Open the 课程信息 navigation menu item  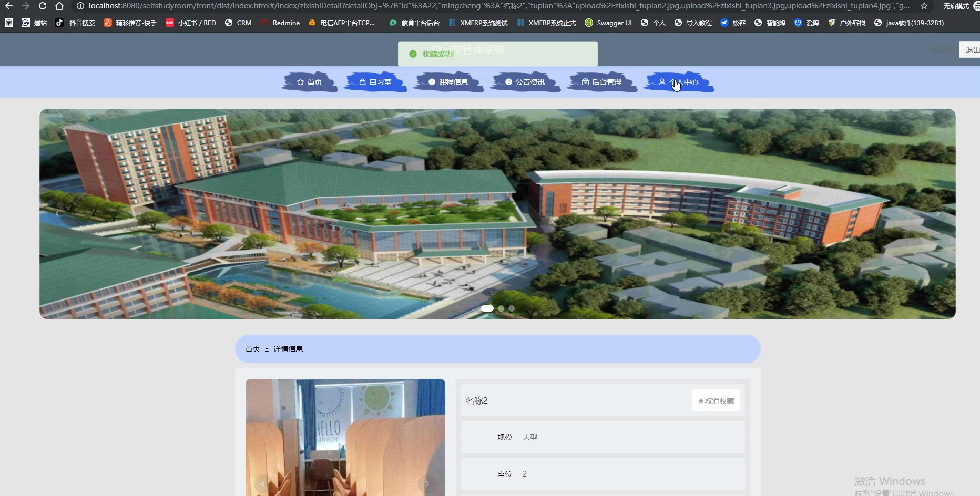448,82
